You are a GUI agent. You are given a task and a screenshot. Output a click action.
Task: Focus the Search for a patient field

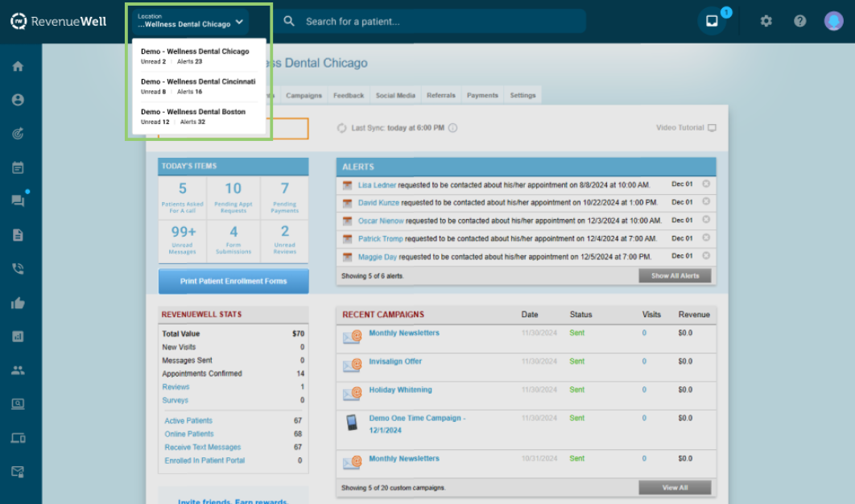pyautogui.click(x=431, y=21)
